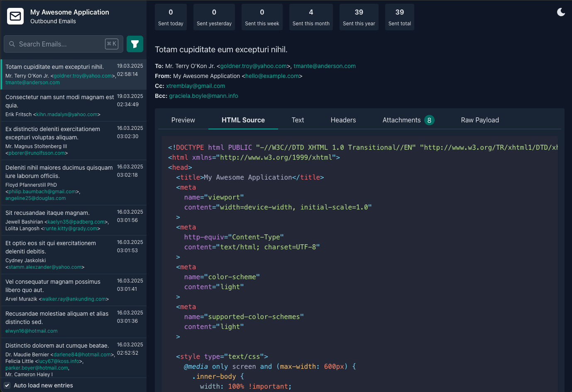
Task: Open the hello@example.com sender link
Action: (x=272, y=76)
